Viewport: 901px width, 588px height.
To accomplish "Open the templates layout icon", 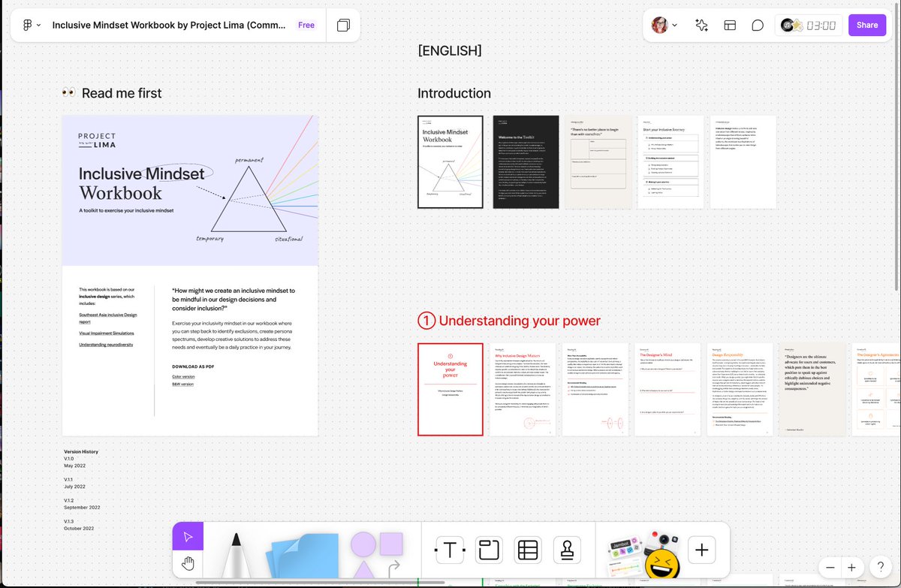I will (730, 25).
